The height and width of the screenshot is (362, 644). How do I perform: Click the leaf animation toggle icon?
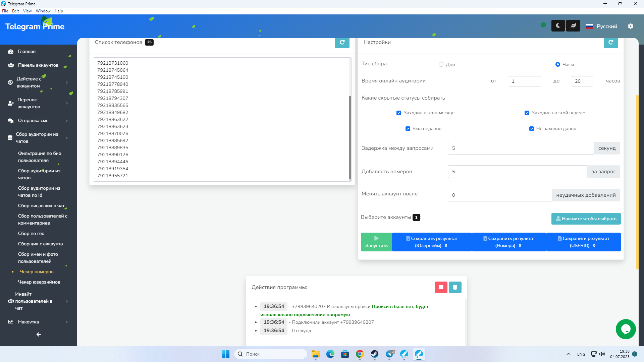tap(573, 26)
